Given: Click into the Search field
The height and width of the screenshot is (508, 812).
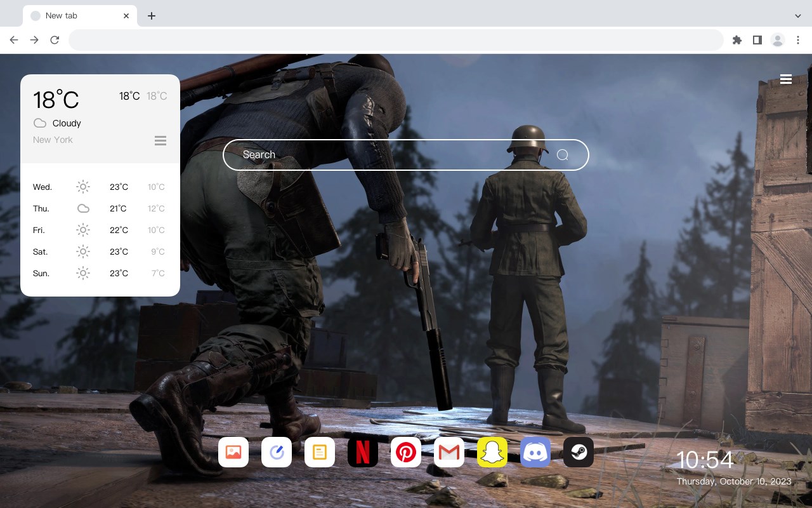Looking at the screenshot, I should 406,155.
